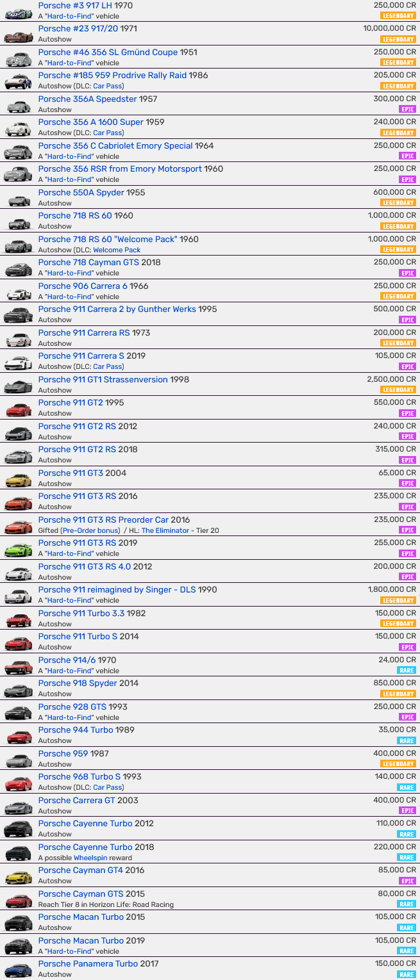The image size is (420, 980).
Task: Click the Porsche 968 Turbo S thumbnail
Action: coord(18,783)
